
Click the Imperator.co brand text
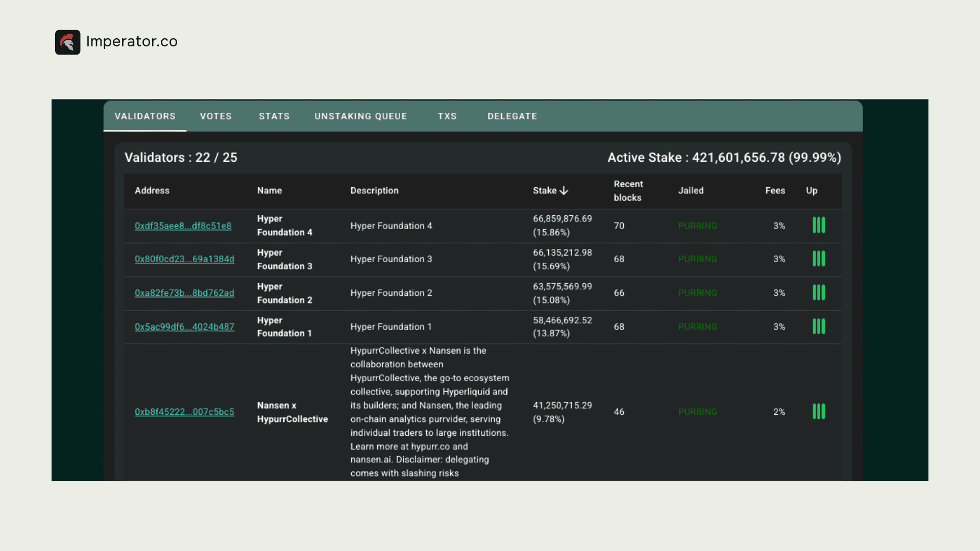point(132,41)
